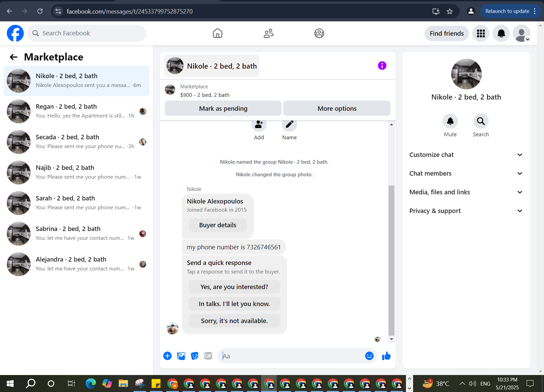
Task: Expand Customize chat section
Action: tap(466, 155)
